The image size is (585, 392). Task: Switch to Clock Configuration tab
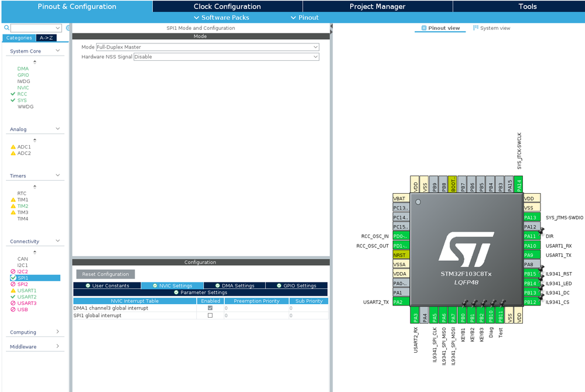coord(227,6)
